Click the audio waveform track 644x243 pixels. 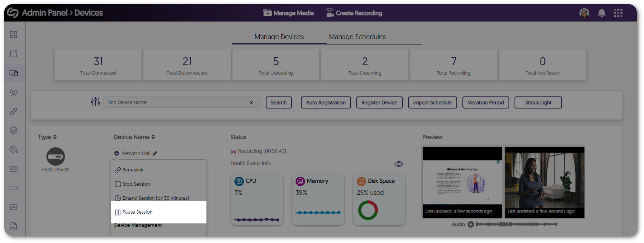pyautogui.click(x=517, y=225)
